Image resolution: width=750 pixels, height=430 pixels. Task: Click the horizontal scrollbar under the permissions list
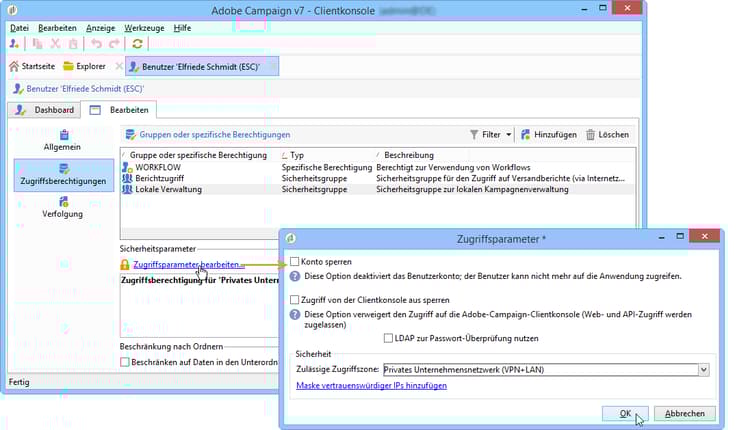pyautogui.click(x=199, y=233)
